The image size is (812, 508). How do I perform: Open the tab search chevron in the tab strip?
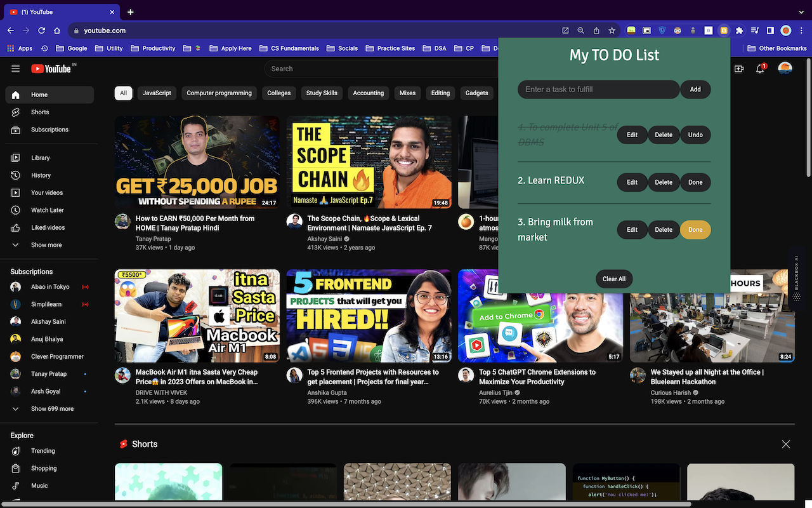801,12
